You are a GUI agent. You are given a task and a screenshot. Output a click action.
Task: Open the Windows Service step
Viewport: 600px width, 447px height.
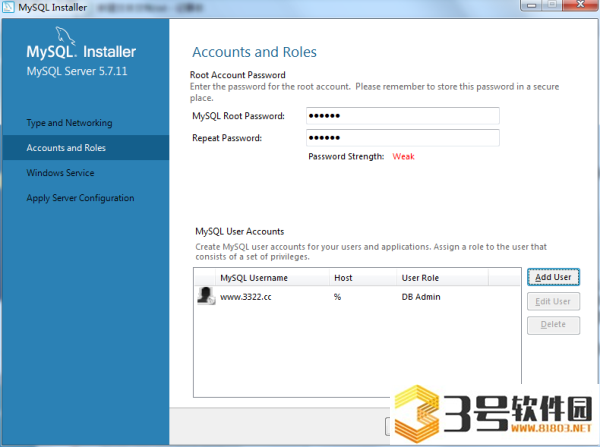[60, 173]
